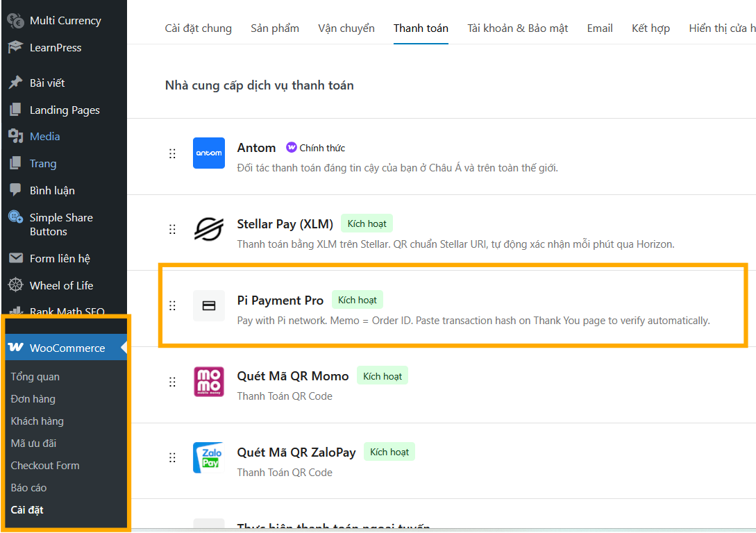The image size is (756, 533).
Task: Click the LearnPress graduation cap icon
Action: coord(15,47)
